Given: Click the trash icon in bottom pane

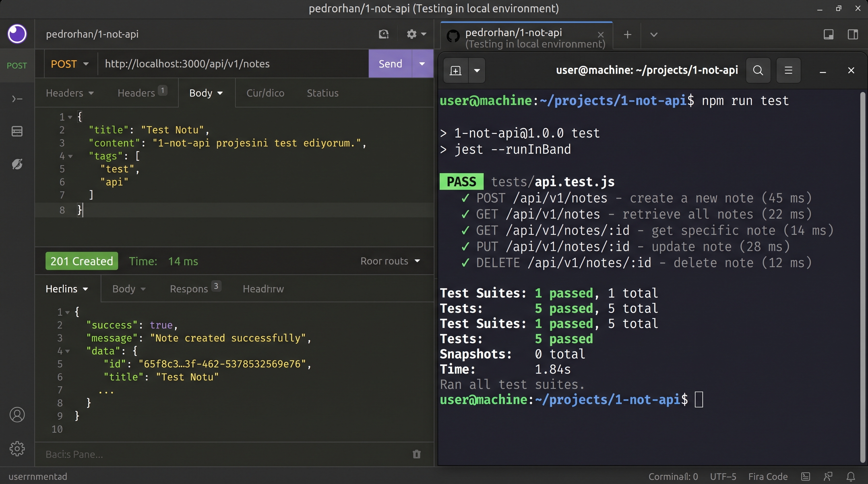Looking at the screenshot, I should coord(417,454).
